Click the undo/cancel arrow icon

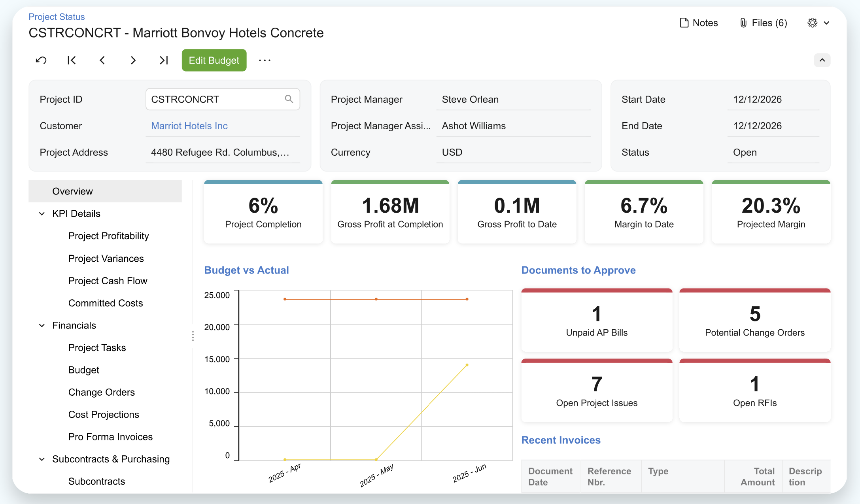click(x=41, y=60)
